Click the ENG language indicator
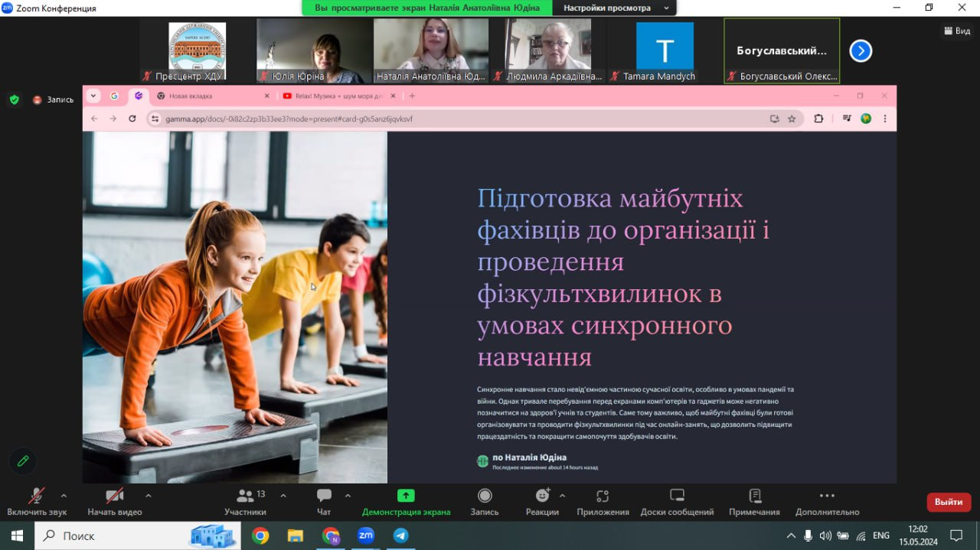 (881, 535)
